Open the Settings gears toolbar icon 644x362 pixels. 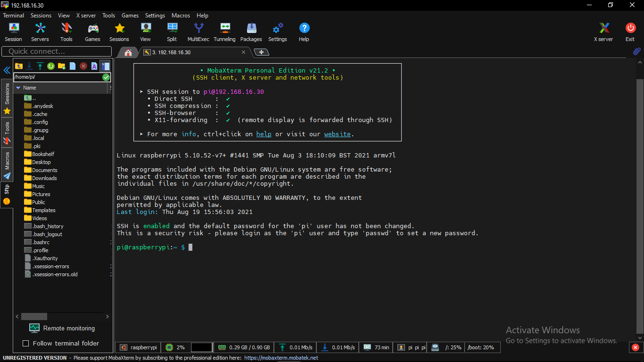[278, 32]
